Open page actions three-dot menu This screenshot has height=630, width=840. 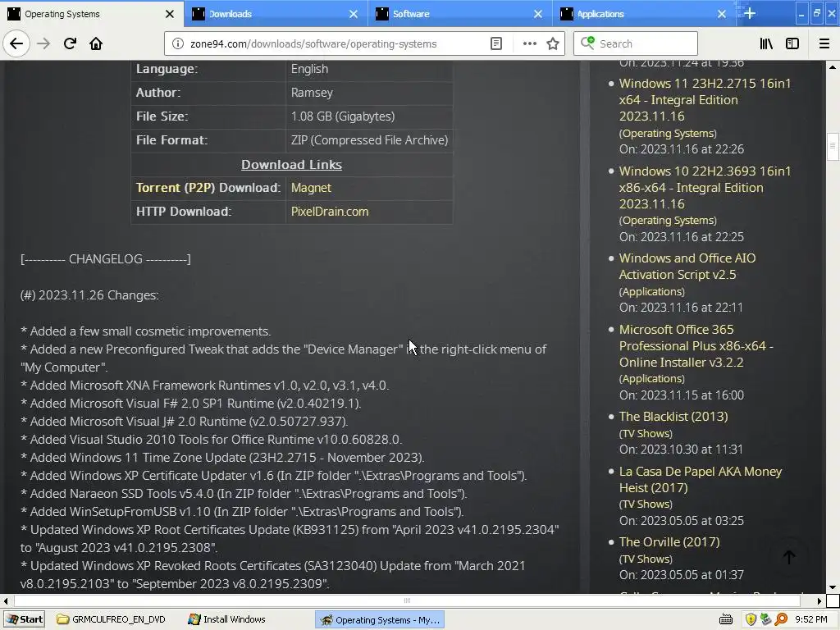529,43
